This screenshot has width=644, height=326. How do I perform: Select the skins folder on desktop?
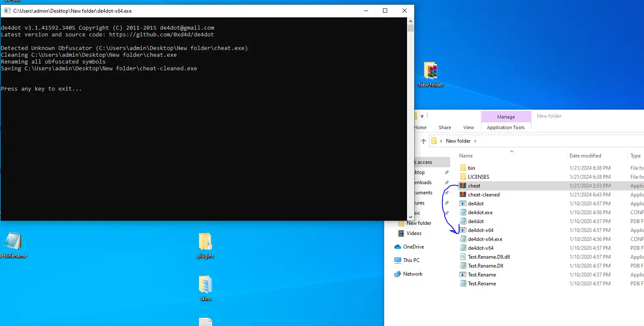click(205, 285)
